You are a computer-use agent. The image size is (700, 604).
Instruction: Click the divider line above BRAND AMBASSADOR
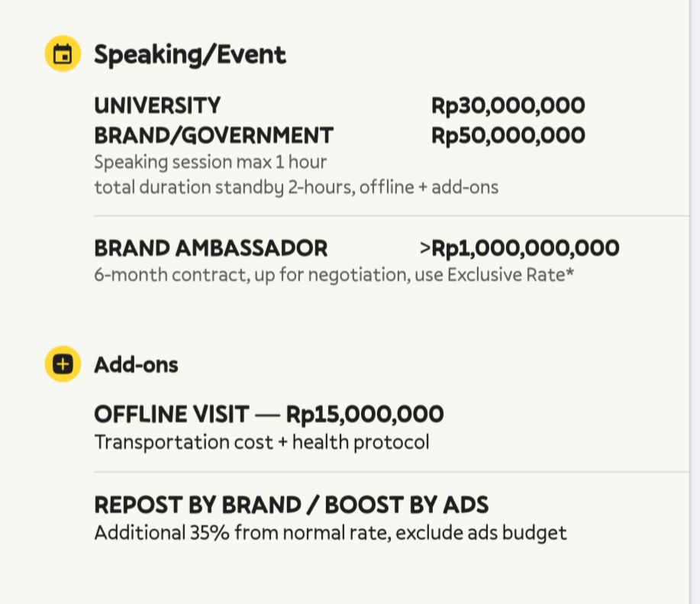pos(389,216)
